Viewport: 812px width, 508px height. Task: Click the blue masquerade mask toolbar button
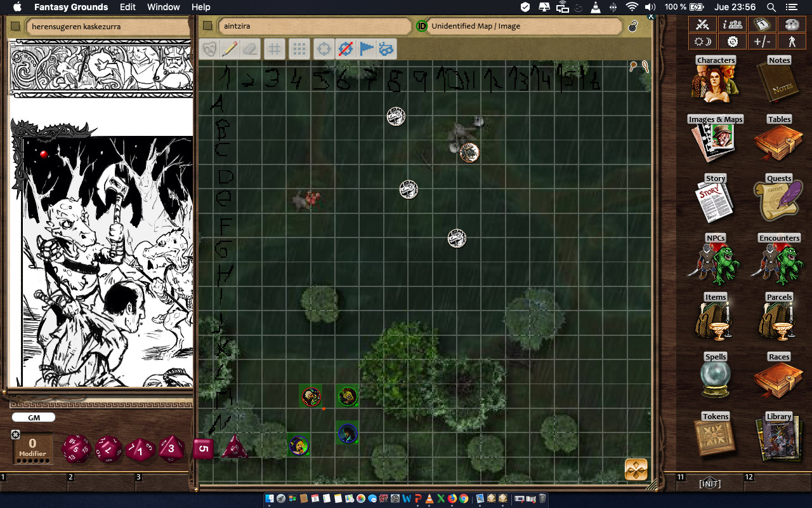pos(387,48)
